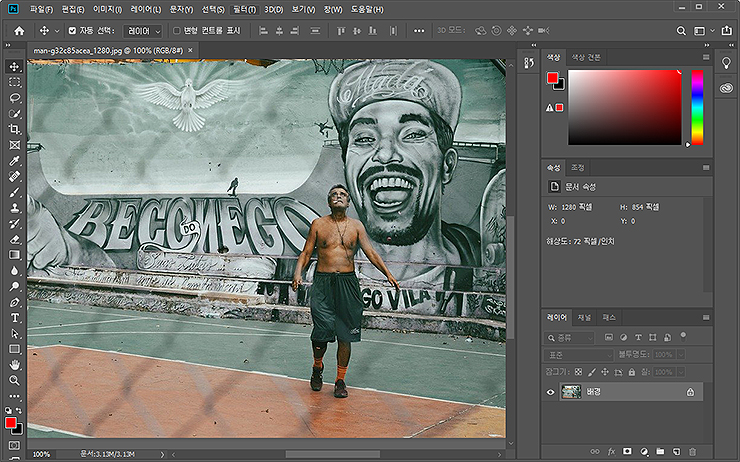
Task: Open the workspace switcher dropdown
Action: [702, 31]
